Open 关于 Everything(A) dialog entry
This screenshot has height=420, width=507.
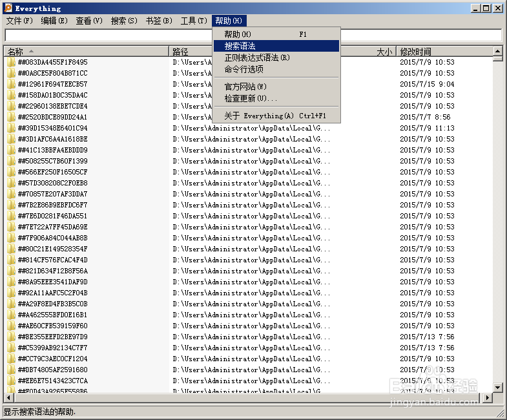coord(276,116)
